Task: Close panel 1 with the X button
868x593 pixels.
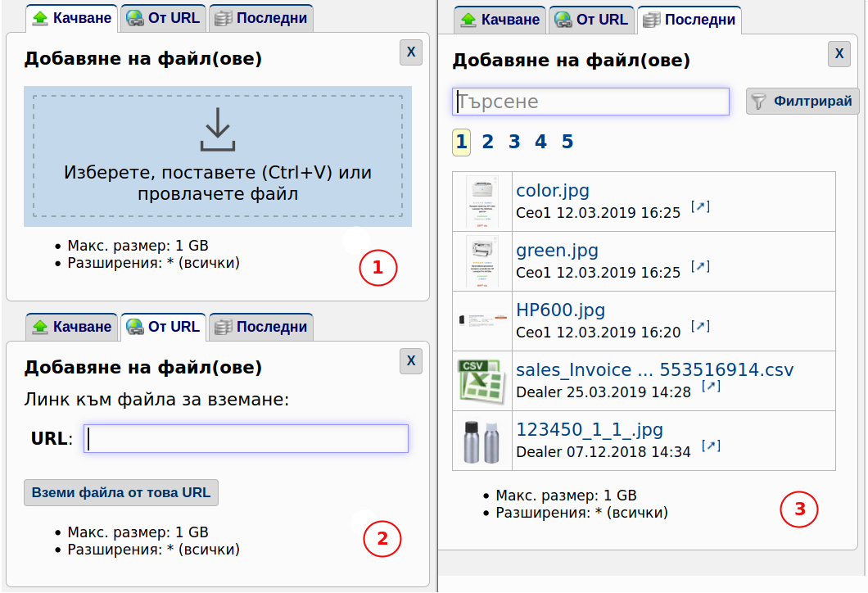Action: coord(411,52)
